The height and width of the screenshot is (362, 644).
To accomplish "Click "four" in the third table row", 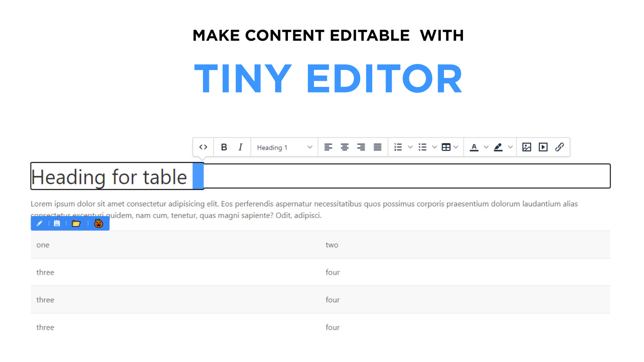I will [x=332, y=300].
